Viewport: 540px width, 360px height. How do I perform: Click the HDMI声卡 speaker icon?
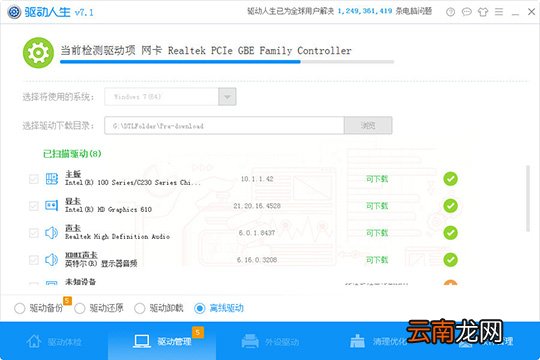(51, 260)
